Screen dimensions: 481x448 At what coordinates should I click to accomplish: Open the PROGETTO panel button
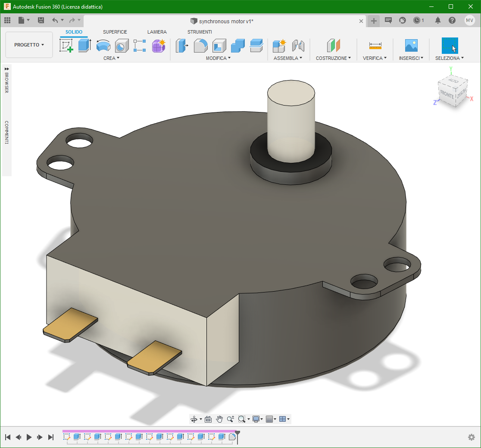tap(28, 44)
